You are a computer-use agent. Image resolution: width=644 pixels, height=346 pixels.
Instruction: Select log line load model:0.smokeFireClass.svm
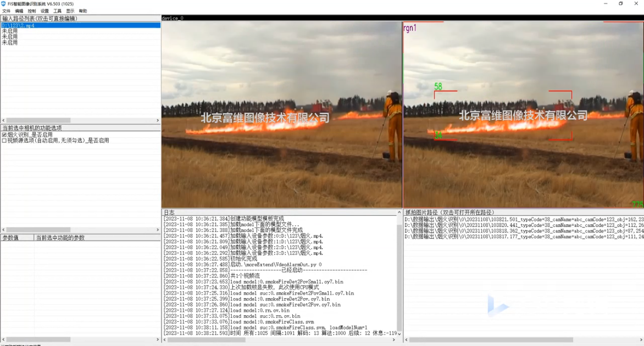238,322
